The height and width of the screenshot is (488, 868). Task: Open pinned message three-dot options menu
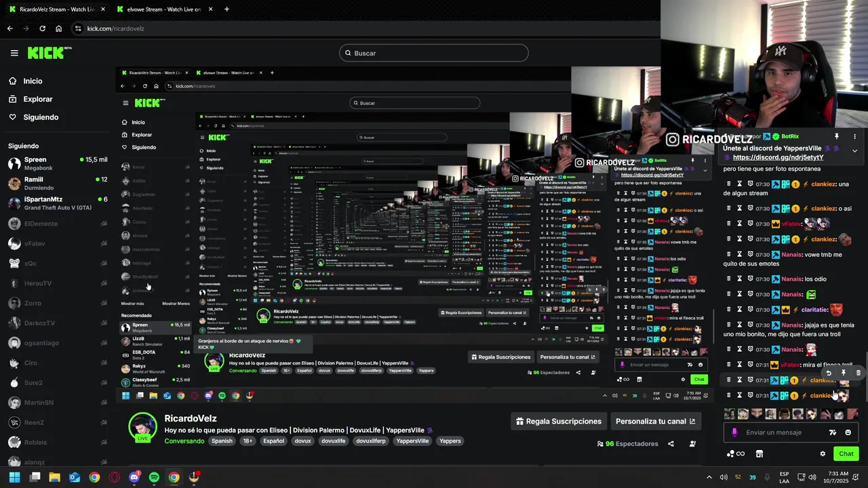coord(854,136)
